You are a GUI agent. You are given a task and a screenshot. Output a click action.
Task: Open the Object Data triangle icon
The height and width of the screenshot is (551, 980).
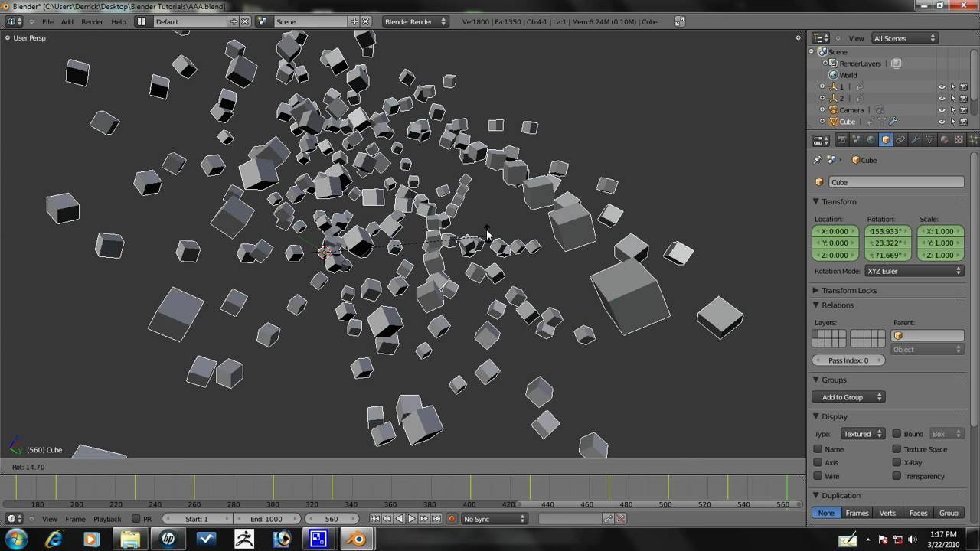929,140
